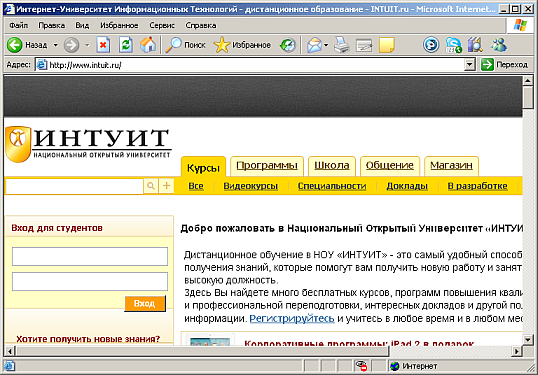Open the Доклады link
Viewport: 538px width, 375px height.
click(407, 186)
